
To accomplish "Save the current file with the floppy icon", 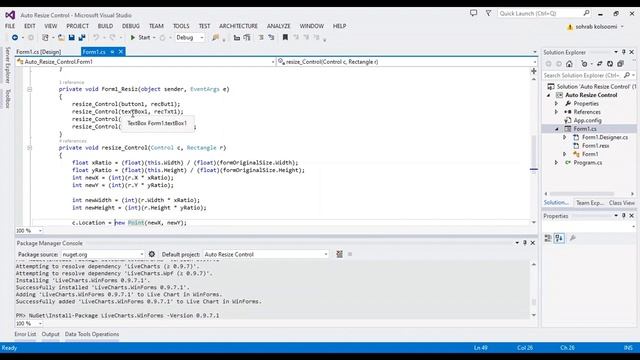I will (71, 38).
